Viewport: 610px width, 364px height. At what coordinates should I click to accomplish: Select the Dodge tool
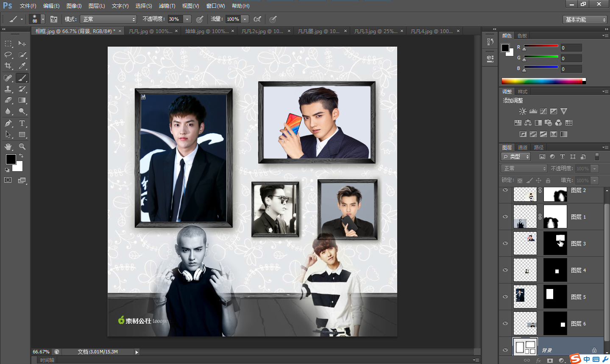pos(22,111)
